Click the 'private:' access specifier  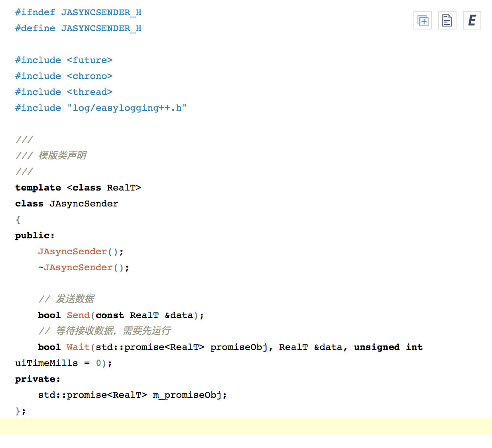pyautogui.click(x=37, y=379)
